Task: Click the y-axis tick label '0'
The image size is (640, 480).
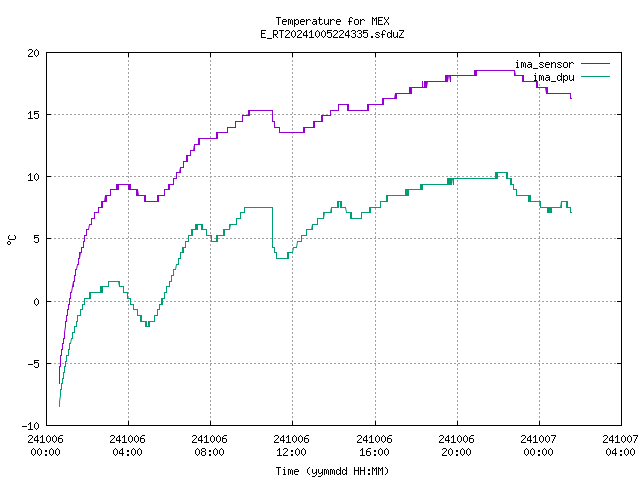Action: point(36,302)
